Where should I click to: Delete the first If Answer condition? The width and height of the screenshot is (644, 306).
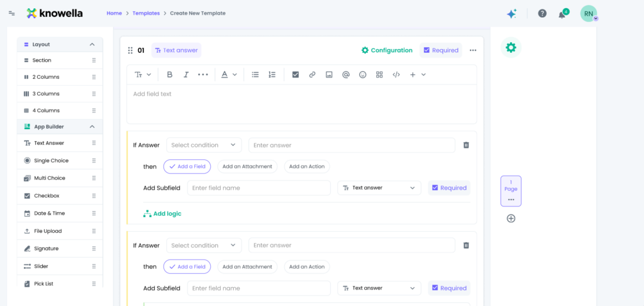click(x=466, y=145)
